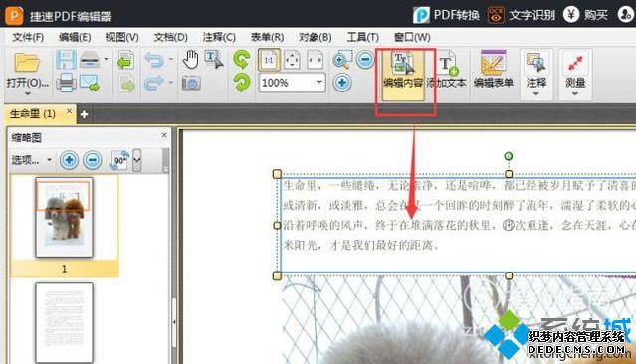Select the text selection tool
Viewport: 636px width, 364px height.
tap(214, 60)
